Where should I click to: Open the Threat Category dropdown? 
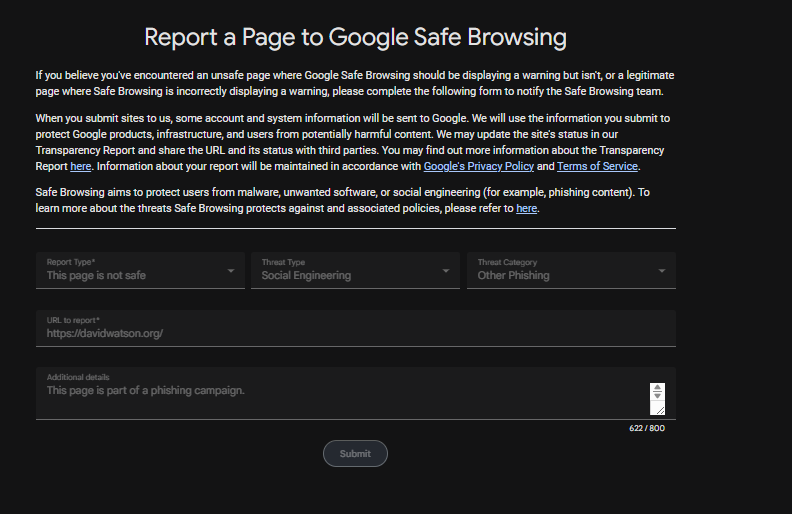click(571, 271)
